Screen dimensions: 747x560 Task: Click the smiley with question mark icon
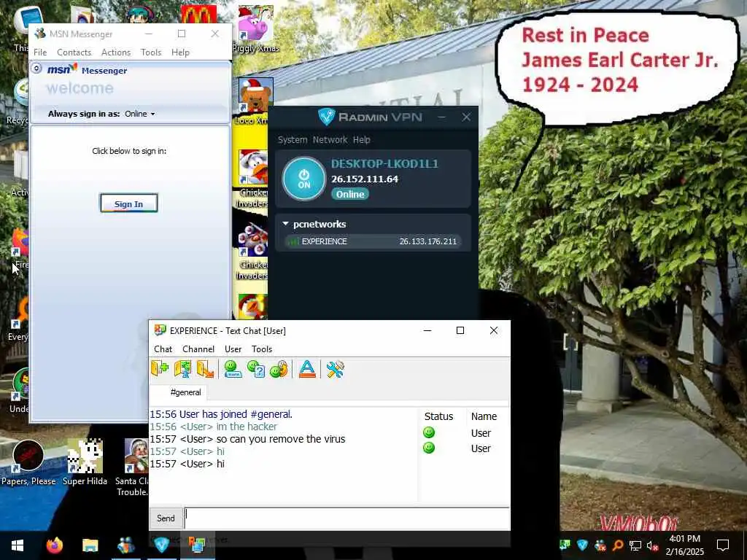[256, 369]
